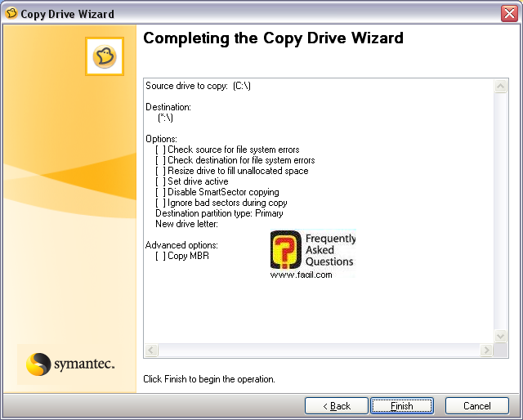Click the 'Check source for file system errors' line

227,150
